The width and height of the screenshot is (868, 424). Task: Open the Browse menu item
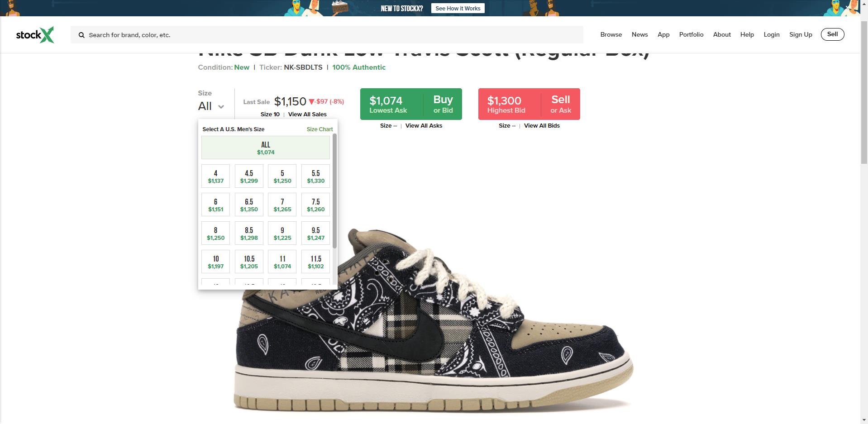click(611, 34)
